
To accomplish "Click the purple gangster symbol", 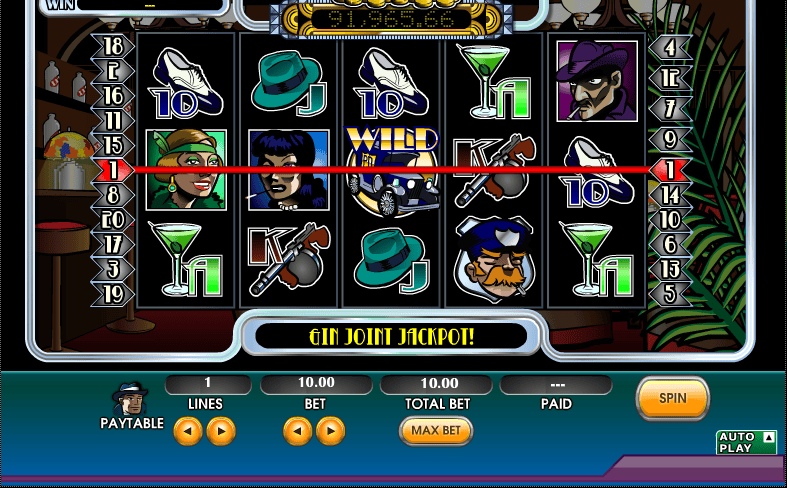I will pos(597,81).
